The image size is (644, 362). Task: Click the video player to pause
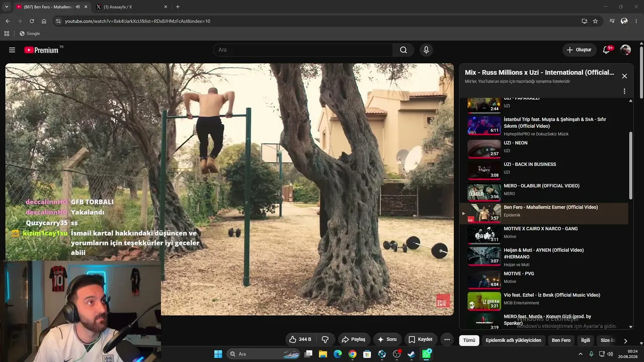(229, 189)
